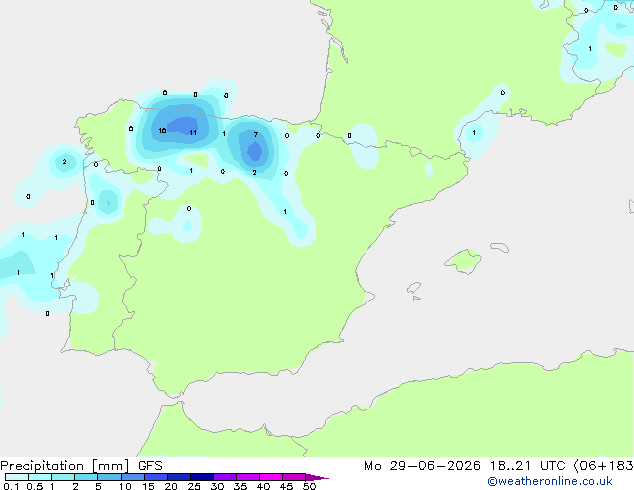Click the weatheronline.co.uk copyright link
Screen dimensions: 634x490
(x=550, y=481)
